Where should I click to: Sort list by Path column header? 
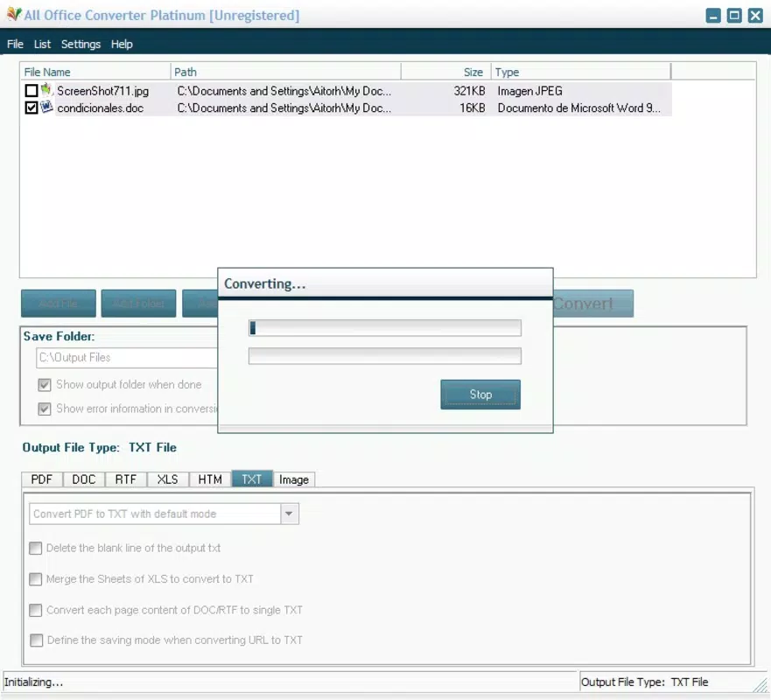tap(285, 72)
